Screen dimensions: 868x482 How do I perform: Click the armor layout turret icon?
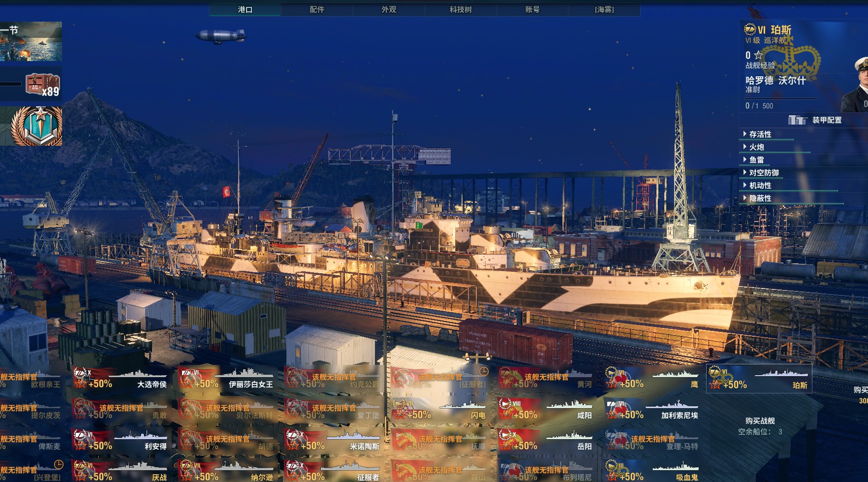click(797, 120)
